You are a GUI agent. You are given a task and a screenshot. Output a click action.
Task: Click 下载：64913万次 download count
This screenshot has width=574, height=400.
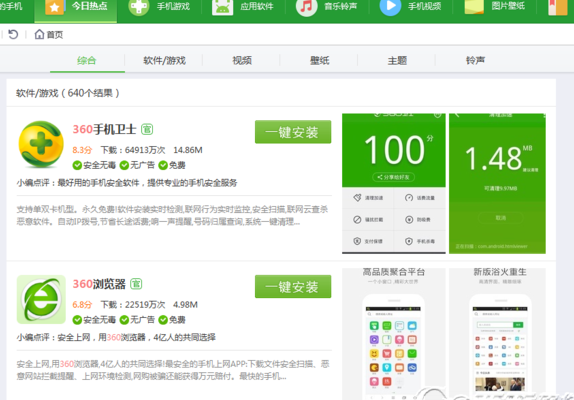tap(133, 150)
